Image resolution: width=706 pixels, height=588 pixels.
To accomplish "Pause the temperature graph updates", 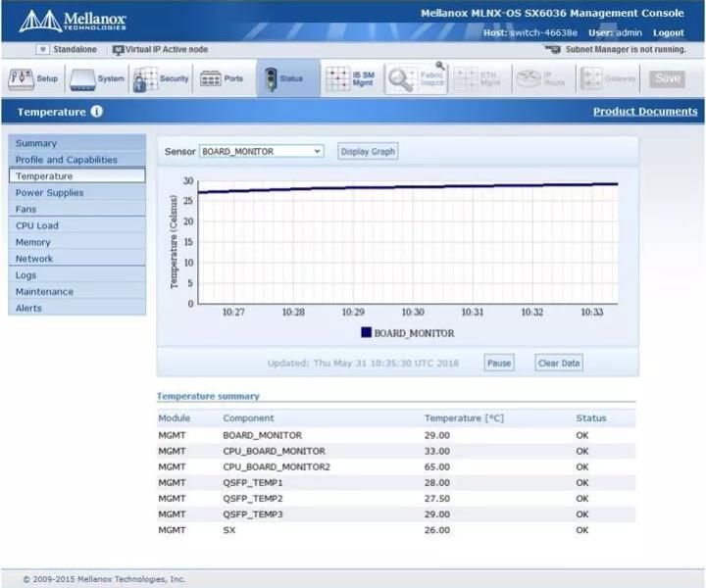I will point(499,363).
